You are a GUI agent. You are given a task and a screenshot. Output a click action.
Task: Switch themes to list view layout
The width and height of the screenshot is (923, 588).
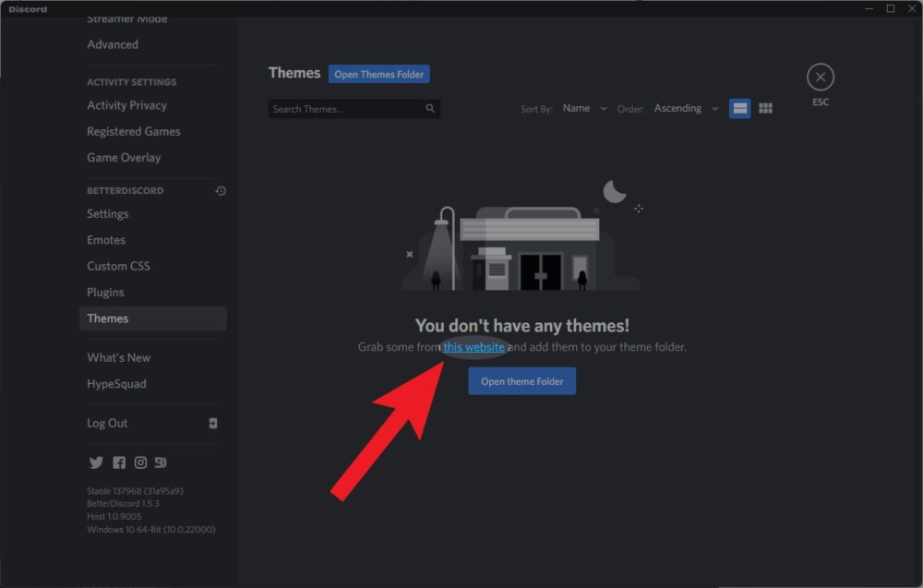(739, 108)
